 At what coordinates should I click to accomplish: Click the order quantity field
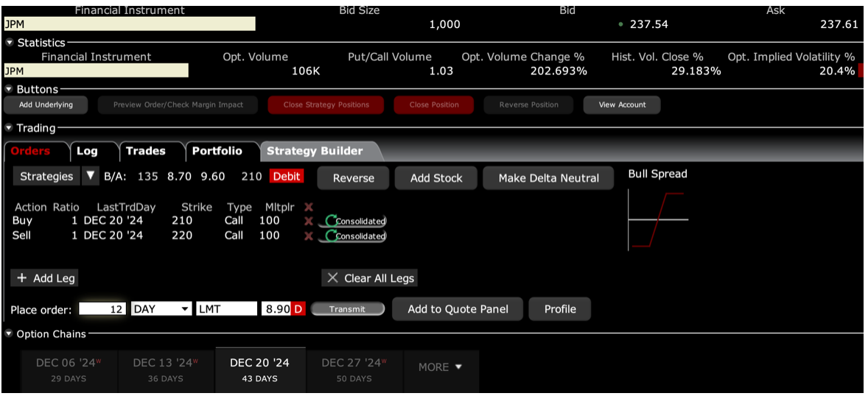click(102, 309)
